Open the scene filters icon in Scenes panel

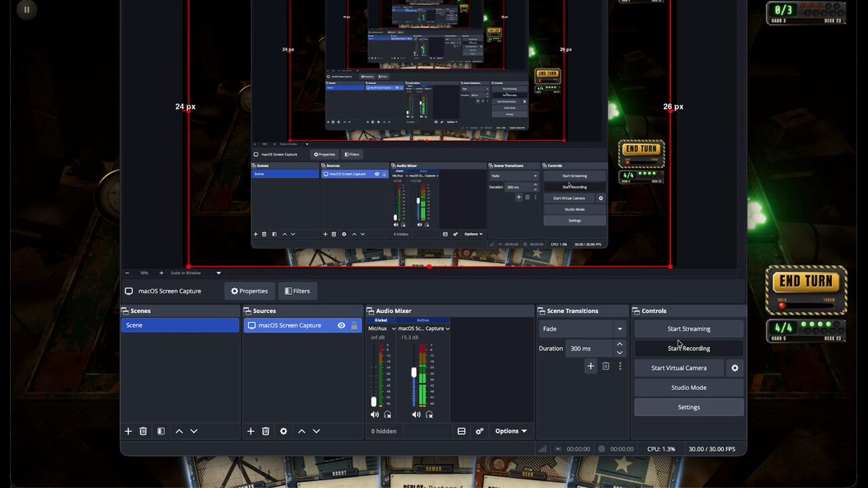161,431
